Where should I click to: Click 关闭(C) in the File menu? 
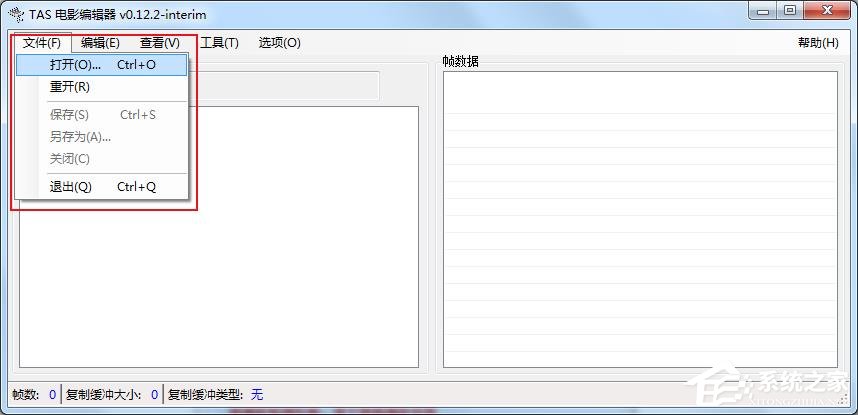[x=70, y=159]
